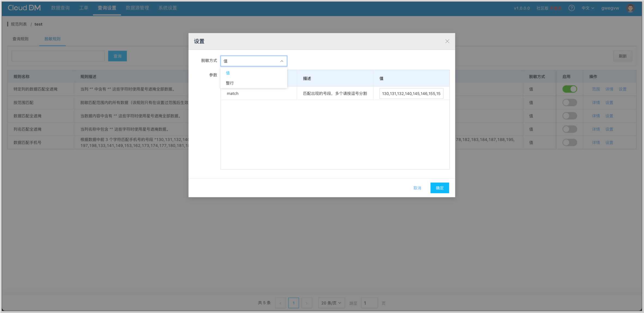Switch to the 查询规则 tab

(x=20, y=39)
